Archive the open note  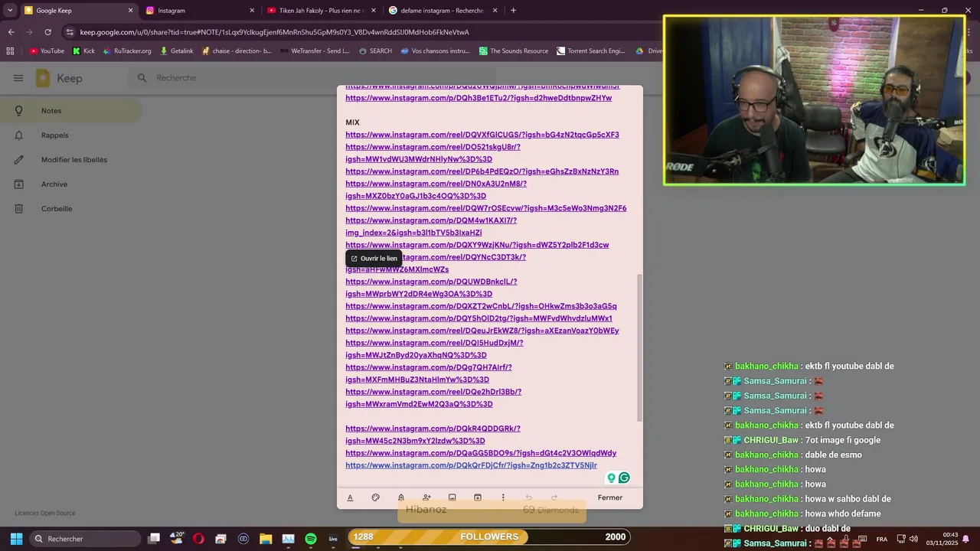tap(478, 497)
